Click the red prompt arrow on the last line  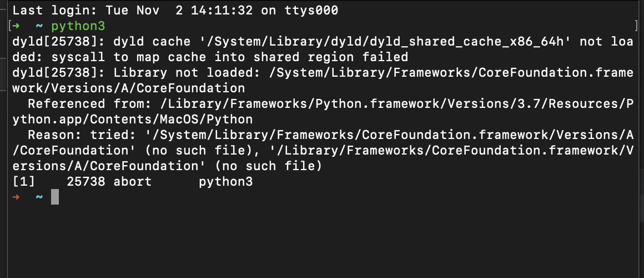pos(16,197)
